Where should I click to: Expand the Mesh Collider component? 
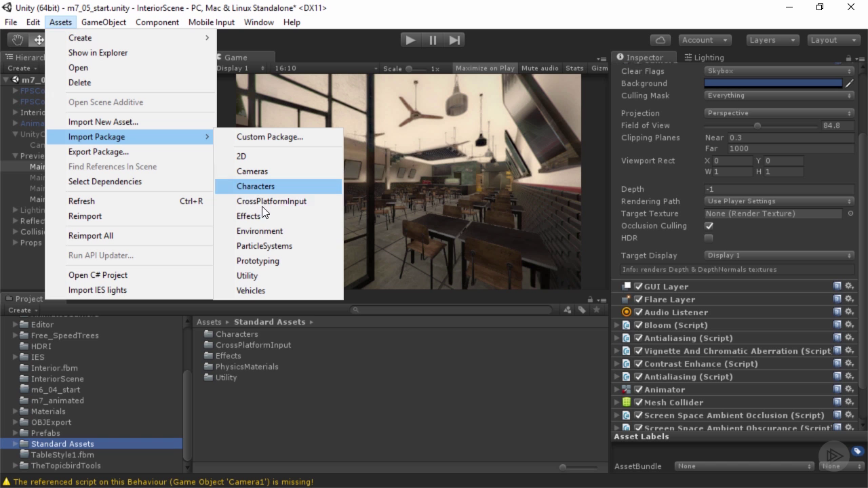pyautogui.click(x=617, y=403)
